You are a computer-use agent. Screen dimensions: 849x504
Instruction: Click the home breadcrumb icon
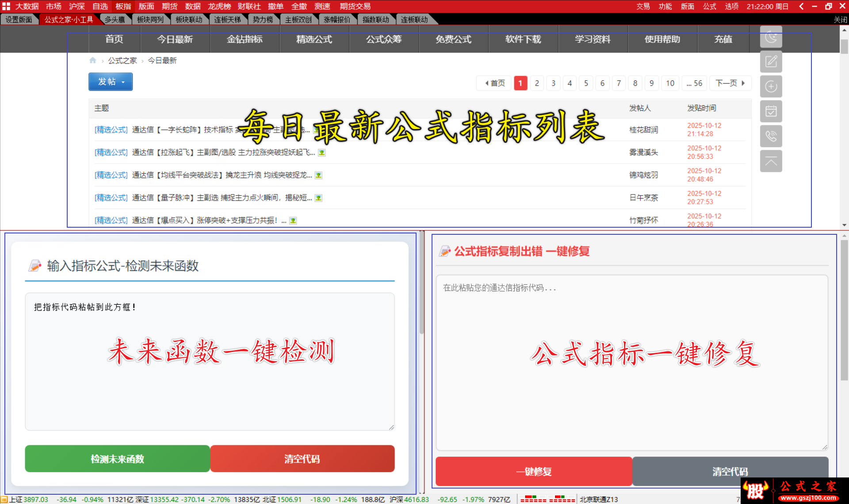pos(92,60)
